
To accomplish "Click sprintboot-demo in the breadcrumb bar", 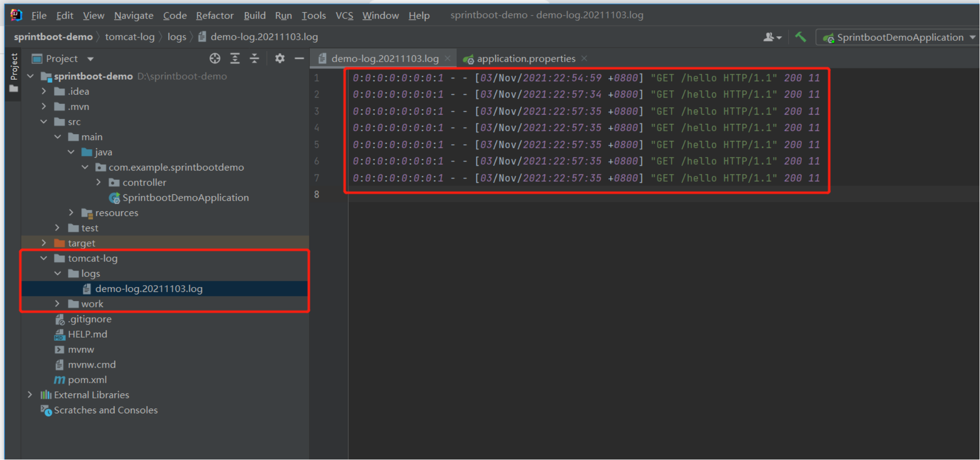I will 53,37.
